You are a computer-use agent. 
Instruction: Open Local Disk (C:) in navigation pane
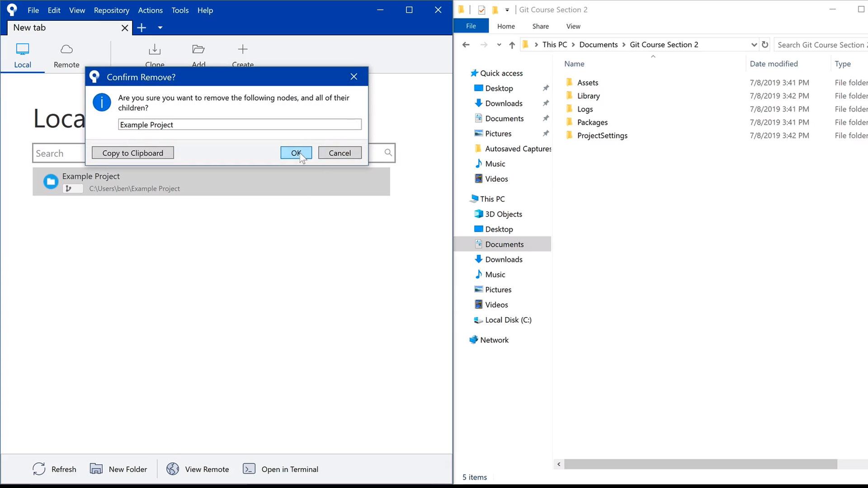508,320
